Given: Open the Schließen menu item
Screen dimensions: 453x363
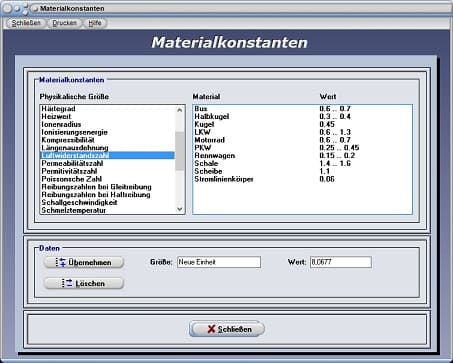Looking at the screenshot, I should (26, 23).
